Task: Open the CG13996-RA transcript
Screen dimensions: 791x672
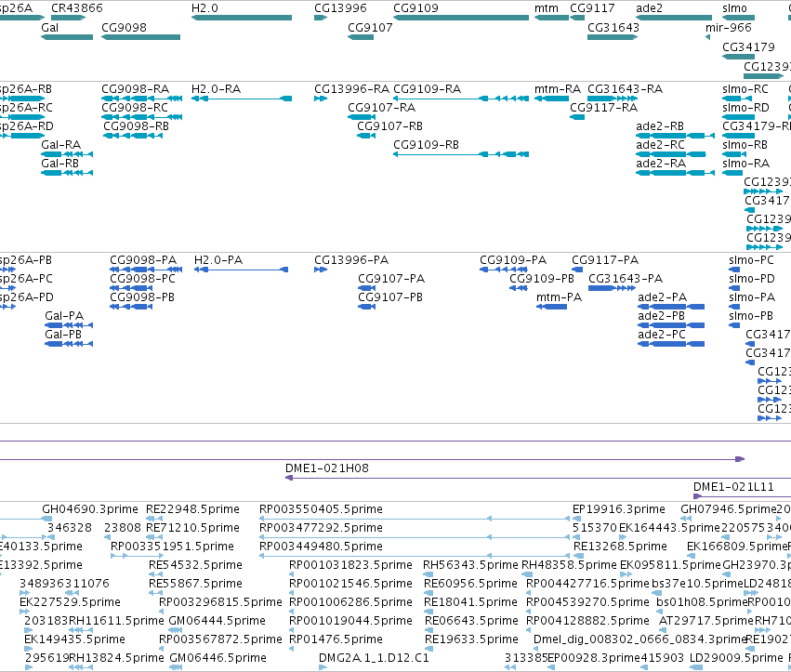Action: click(x=321, y=99)
